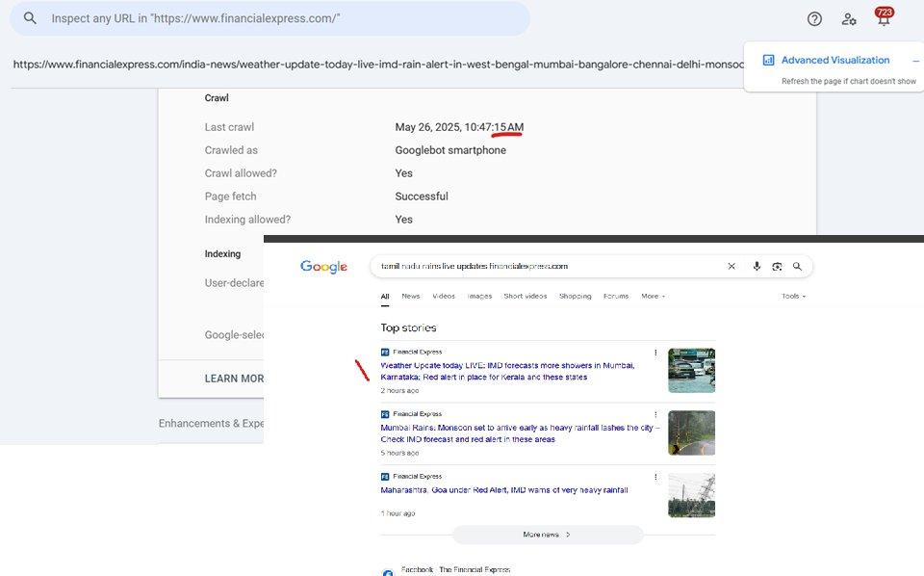This screenshot has width=924, height=576.
Task: Open options menu for Maharashtra Goa story
Action: point(655,477)
